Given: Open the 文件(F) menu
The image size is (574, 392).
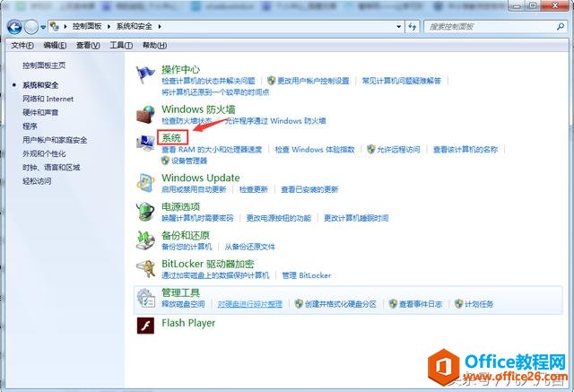Looking at the screenshot, I should [22, 46].
